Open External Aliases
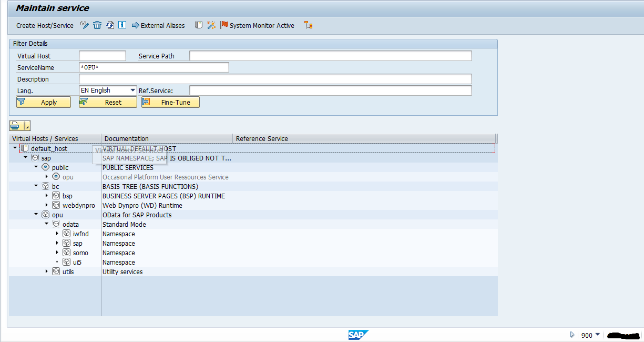Screen dimensions: 644x342 pyautogui.click(x=158, y=25)
